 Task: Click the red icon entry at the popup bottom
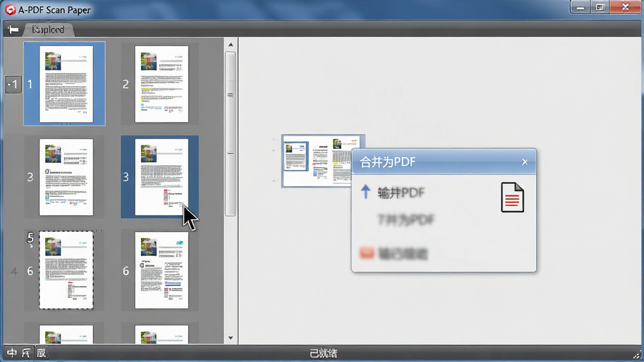tap(394, 254)
